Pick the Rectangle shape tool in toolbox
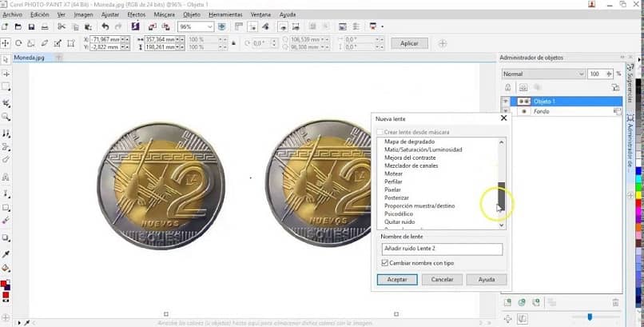644x327 pixels. [x=6, y=207]
